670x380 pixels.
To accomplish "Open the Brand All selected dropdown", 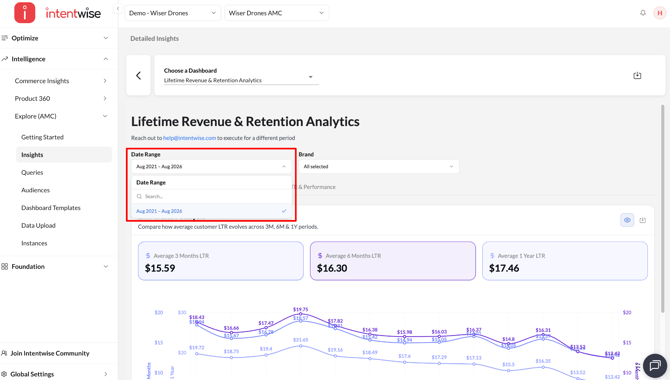I will click(379, 166).
